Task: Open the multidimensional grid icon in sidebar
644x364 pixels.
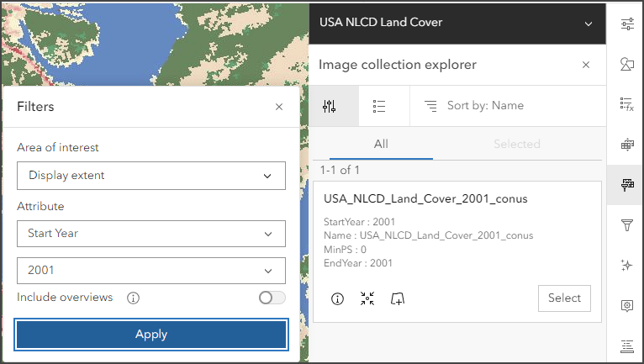Action: pos(627,145)
